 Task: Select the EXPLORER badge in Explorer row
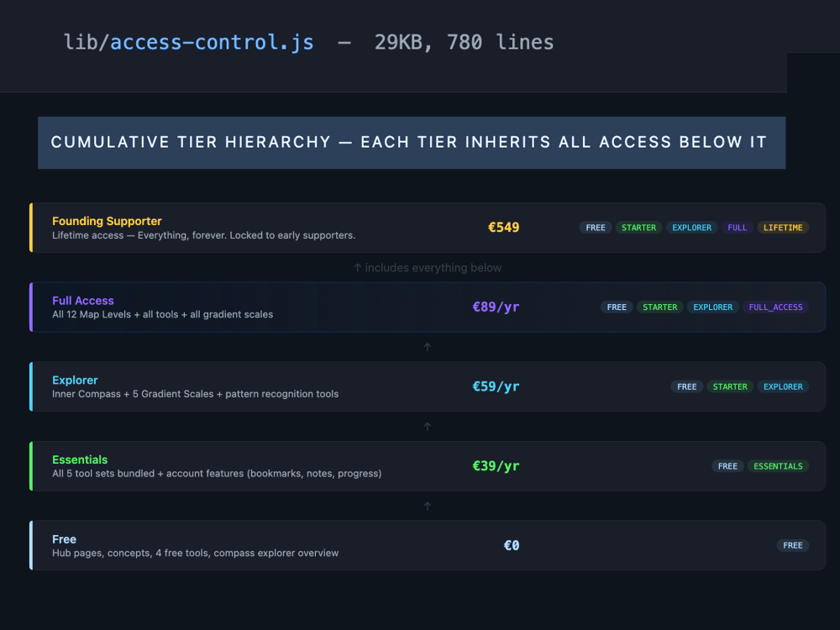(x=783, y=386)
